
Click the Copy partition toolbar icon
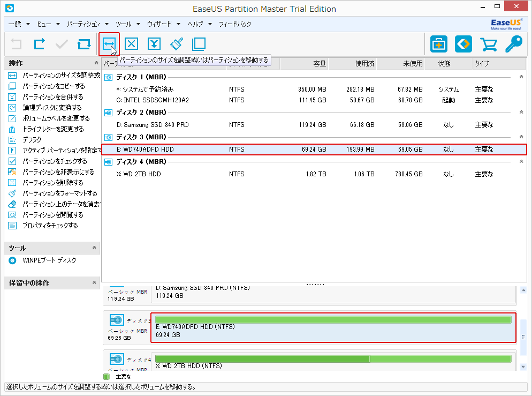[x=199, y=44]
